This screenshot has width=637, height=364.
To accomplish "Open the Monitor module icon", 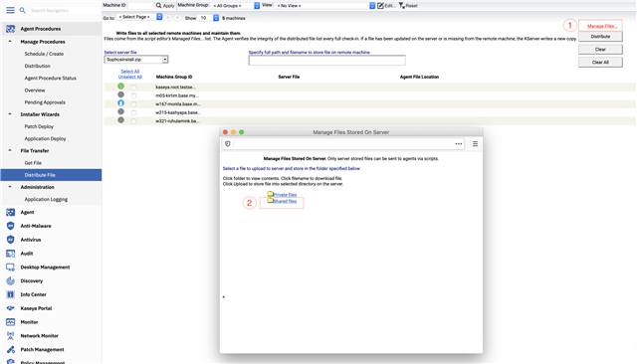I will tap(11, 322).
